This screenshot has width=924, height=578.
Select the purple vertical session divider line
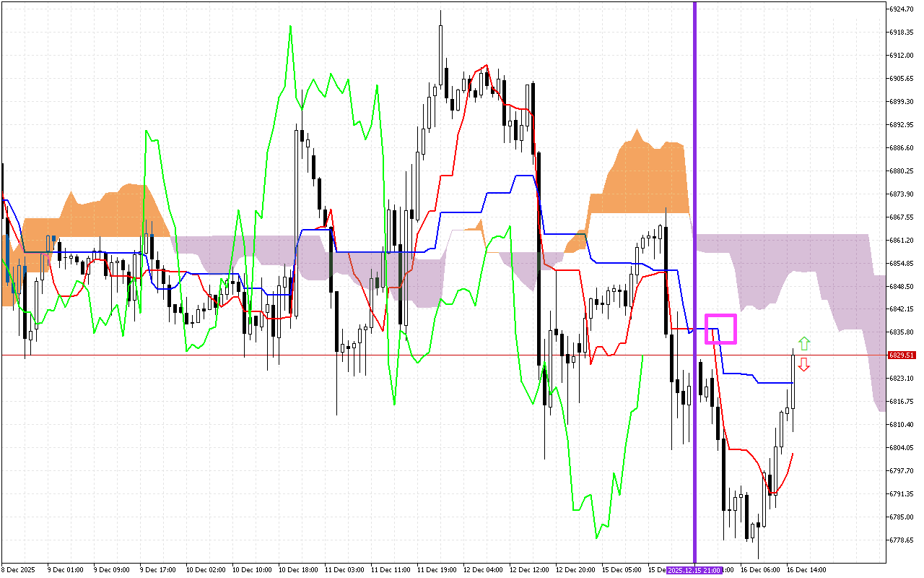(x=694, y=217)
